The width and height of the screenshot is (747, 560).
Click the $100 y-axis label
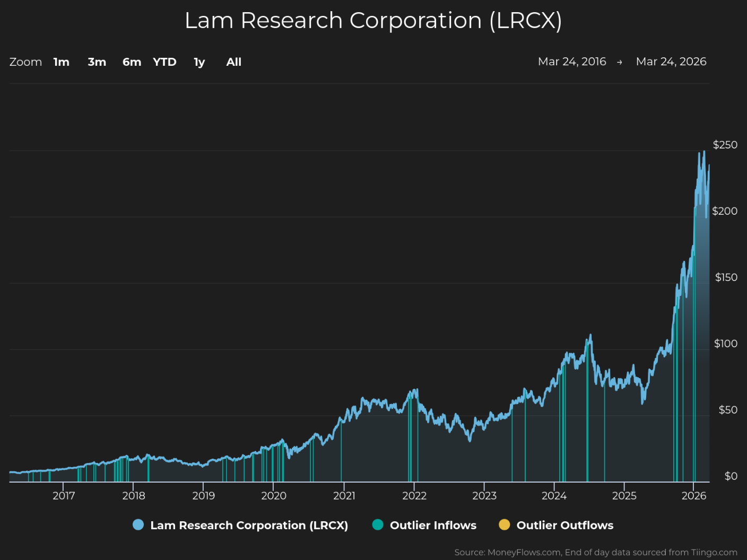(x=726, y=344)
